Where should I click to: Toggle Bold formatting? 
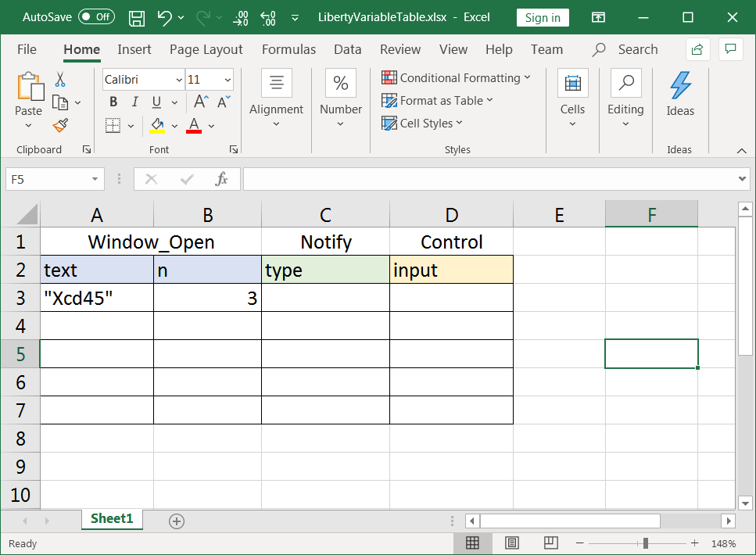tap(113, 102)
